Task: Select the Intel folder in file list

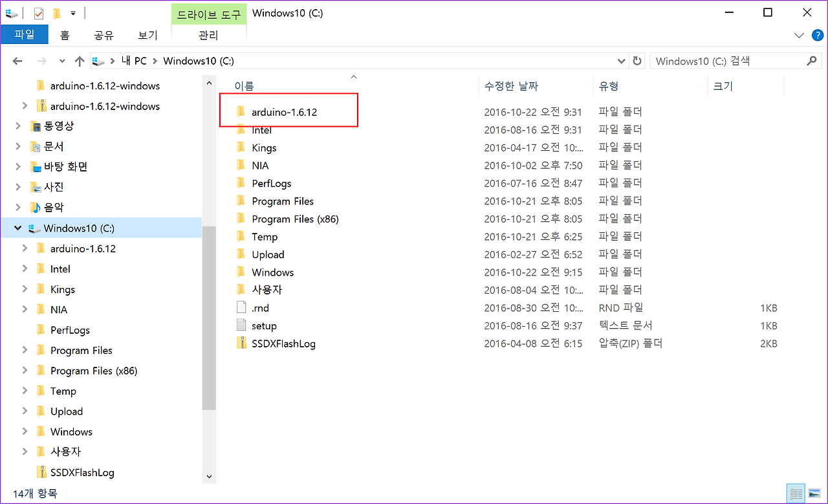Action: click(262, 130)
